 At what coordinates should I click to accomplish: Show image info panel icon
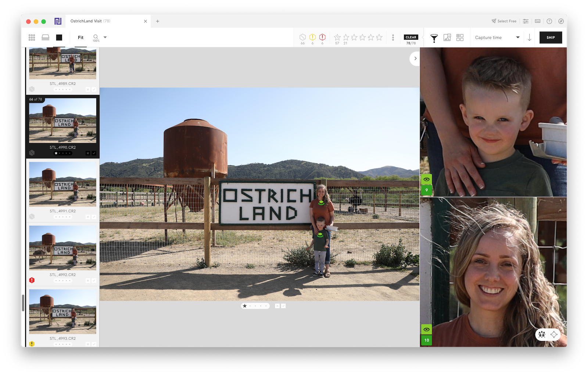pyautogui.click(x=447, y=37)
